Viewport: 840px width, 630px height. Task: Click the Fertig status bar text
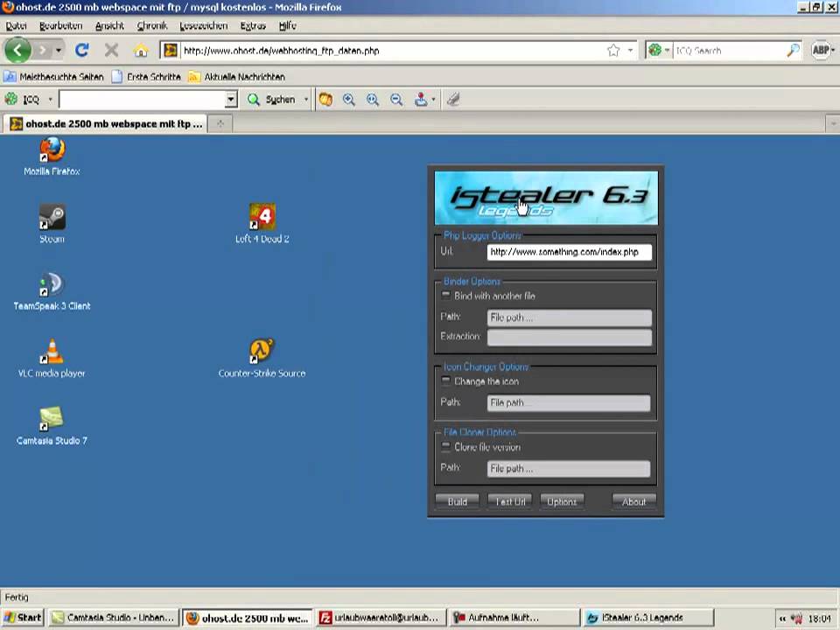[x=17, y=597]
